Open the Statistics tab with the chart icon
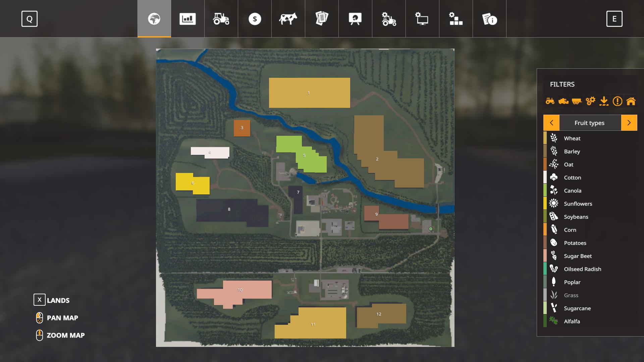Image resolution: width=644 pixels, height=362 pixels. coord(187,19)
